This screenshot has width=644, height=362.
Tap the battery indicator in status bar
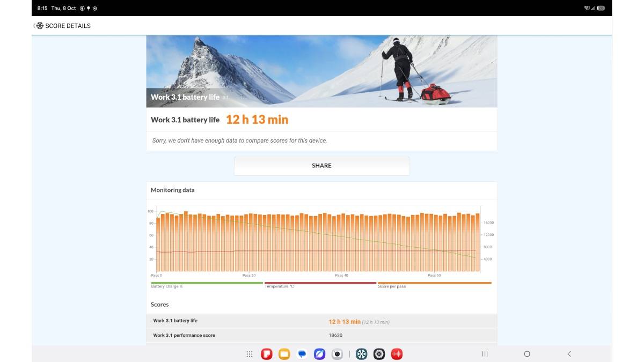(601, 8)
